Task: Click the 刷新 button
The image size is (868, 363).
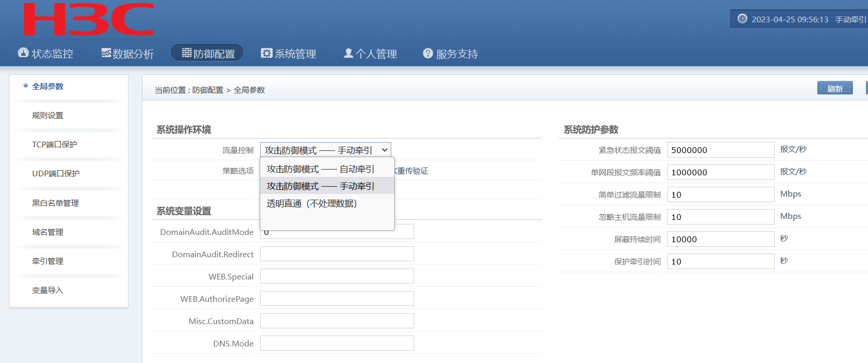Action: click(835, 88)
